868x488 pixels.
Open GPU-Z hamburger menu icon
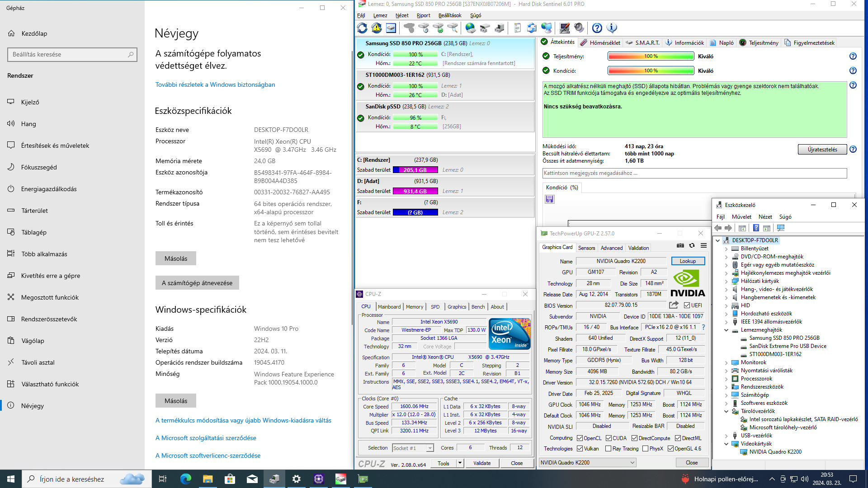point(703,245)
